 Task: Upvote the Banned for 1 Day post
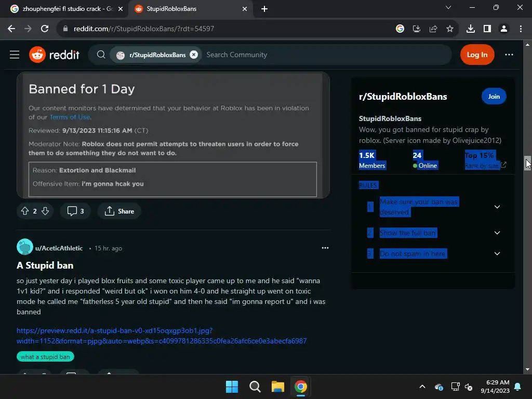coord(25,211)
